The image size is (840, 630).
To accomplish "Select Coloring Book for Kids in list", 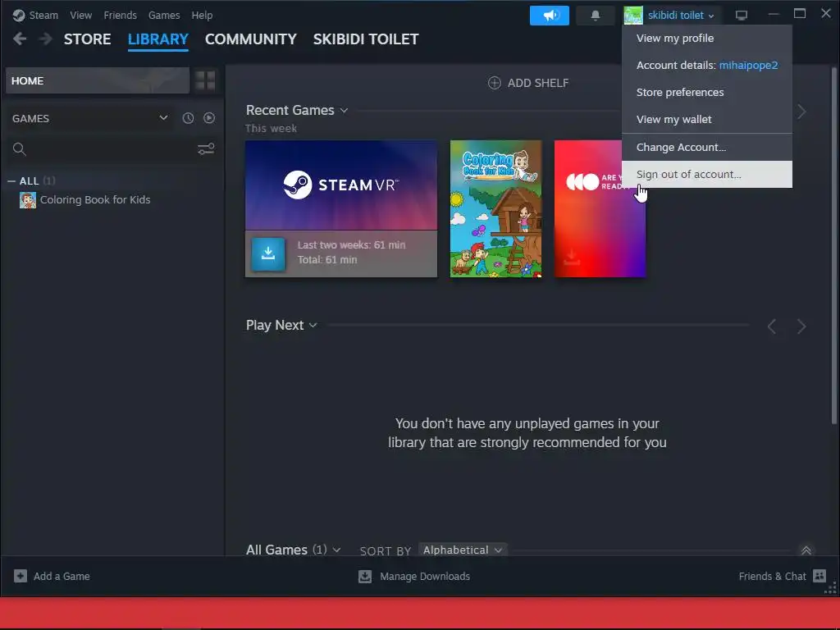I will 95,200.
